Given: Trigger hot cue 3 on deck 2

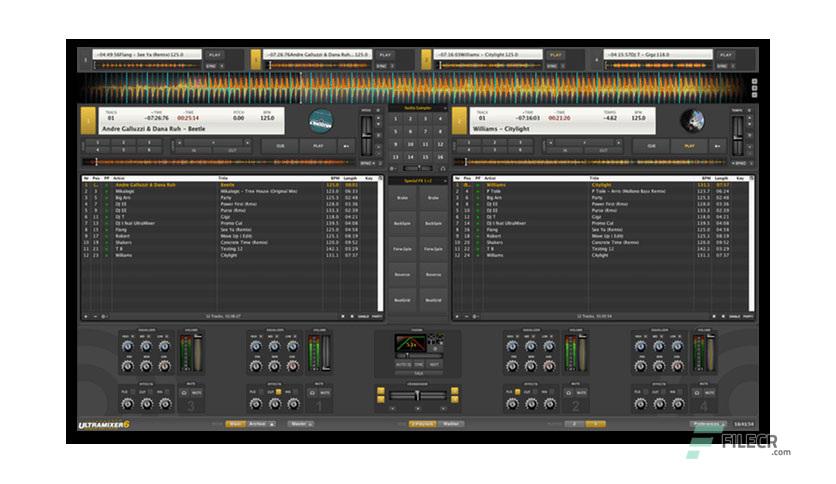Looking at the screenshot, I should point(520,143).
